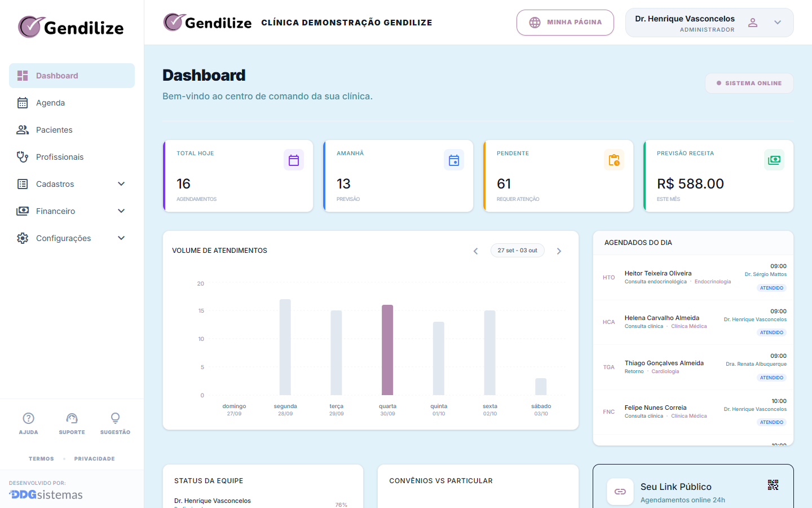Click the Profissionais stethoscope icon
The width and height of the screenshot is (812, 508).
coord(23,157)
